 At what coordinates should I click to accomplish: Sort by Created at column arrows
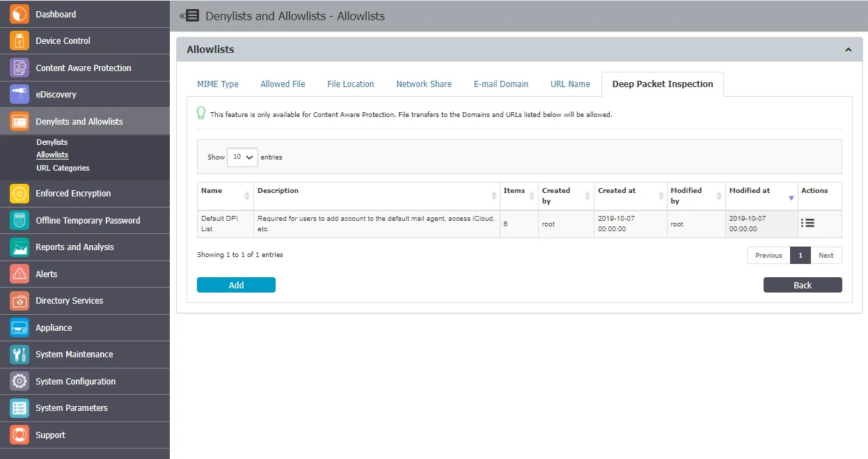click(x=661, y=196)
